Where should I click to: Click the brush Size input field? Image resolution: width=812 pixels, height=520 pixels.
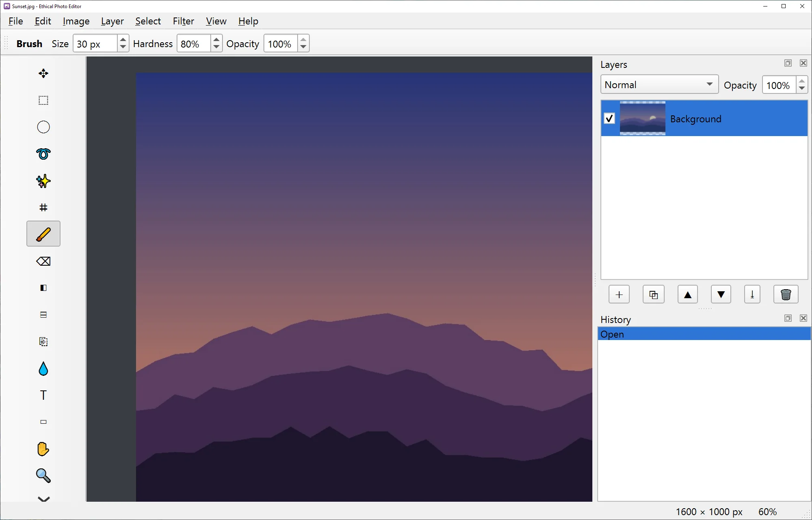96,43
